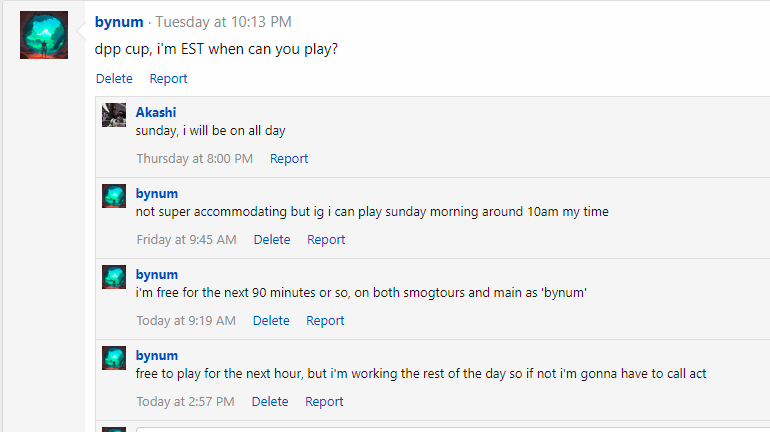The width and height of the screenshot is (770, 432).
Task: Open Akashi's profile via username
Action: pos(156,112)
